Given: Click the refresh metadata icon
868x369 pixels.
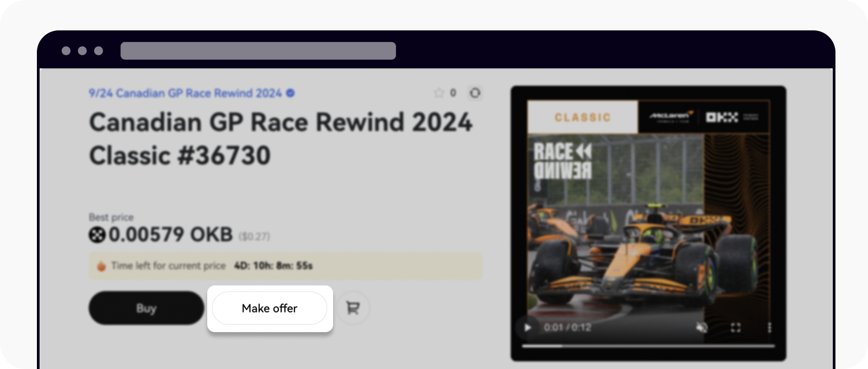Looking at the screenshot, I should pos(475,93).
